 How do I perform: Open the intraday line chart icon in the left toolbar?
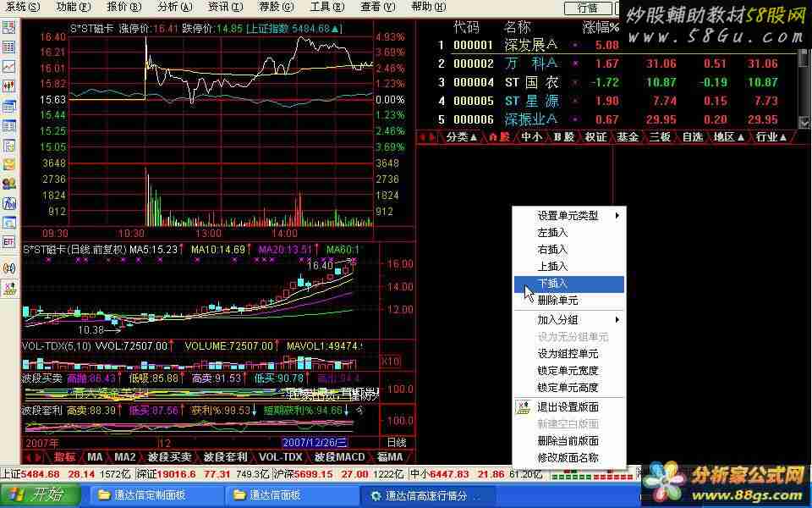click(x=8, y=67)
